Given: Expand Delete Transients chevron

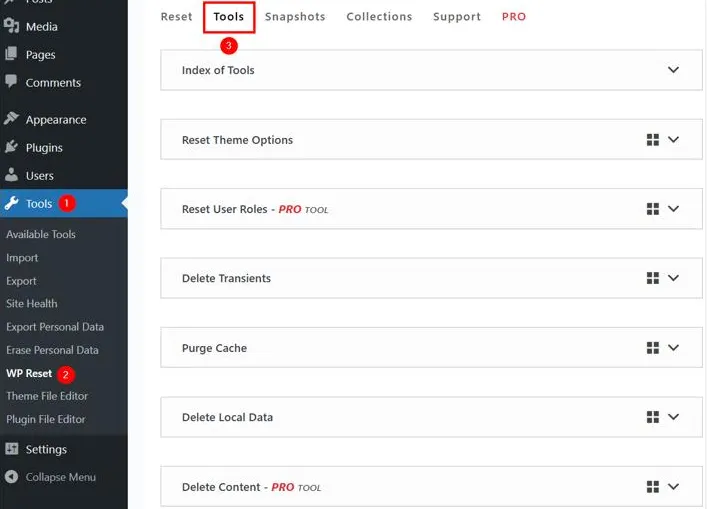Looking at the screenshot, I should 673,278.
